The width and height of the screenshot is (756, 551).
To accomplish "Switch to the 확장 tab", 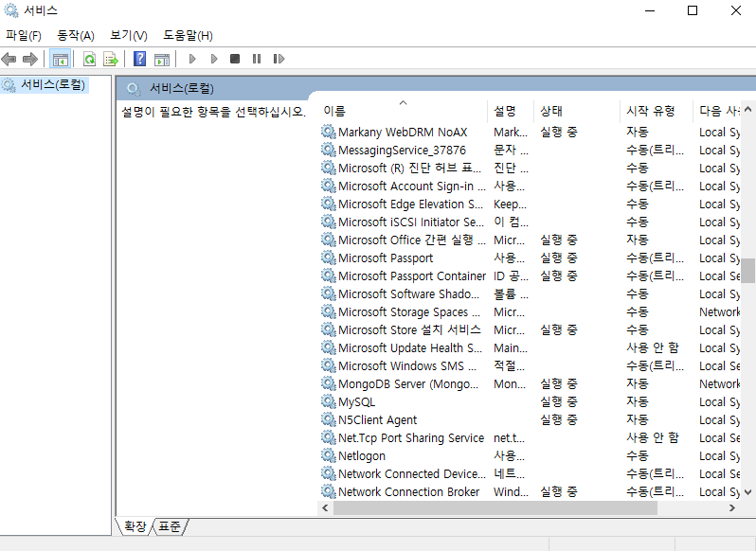I will 135,526.
